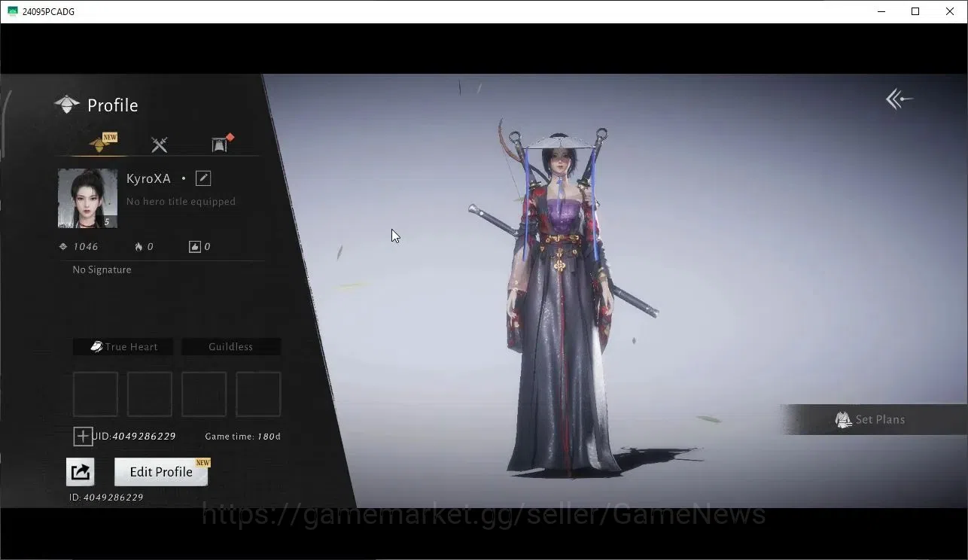The height and width of the screenshot is (560, 968).
Task: Select the Guildless tag
Action: pos(231,347)
